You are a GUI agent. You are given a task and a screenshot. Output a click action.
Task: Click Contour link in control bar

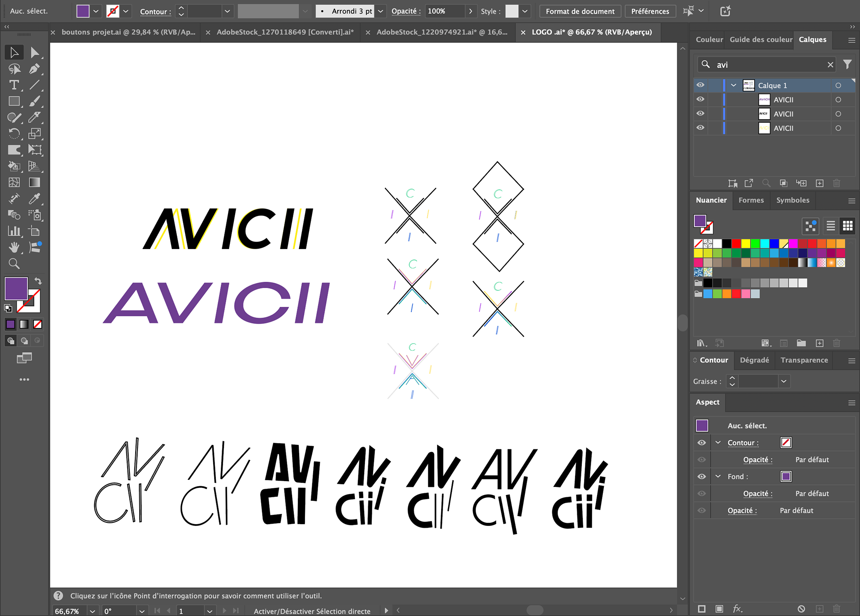(x=155, y=12)
